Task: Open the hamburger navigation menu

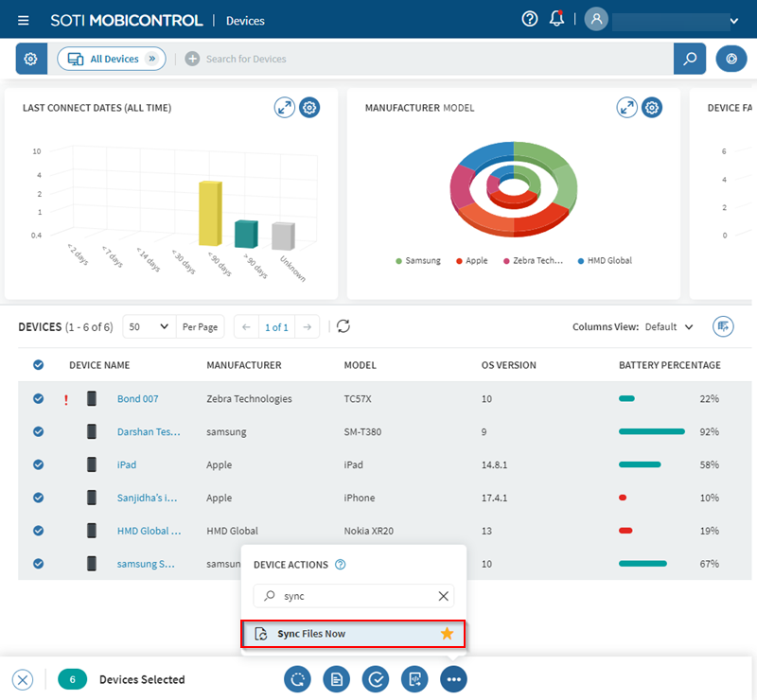Action: [24, 20]
